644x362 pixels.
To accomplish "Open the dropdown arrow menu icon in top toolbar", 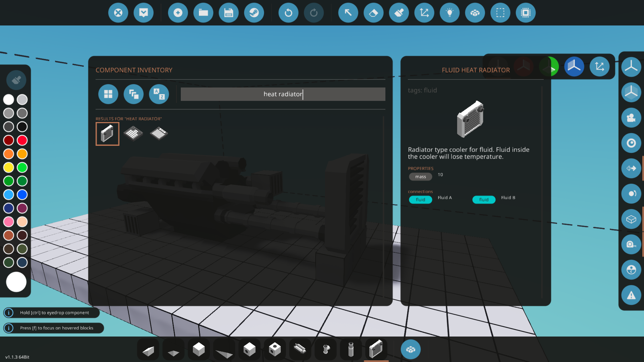I will coord(144,13).
